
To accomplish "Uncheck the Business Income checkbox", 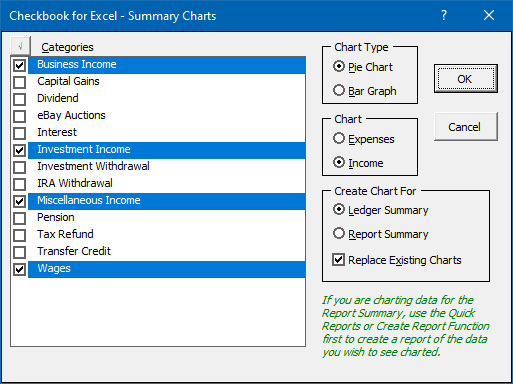I will 20,65.
